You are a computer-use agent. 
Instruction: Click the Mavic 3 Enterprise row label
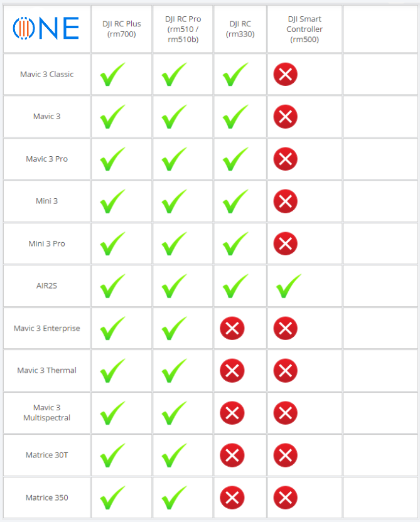(47, 328)
